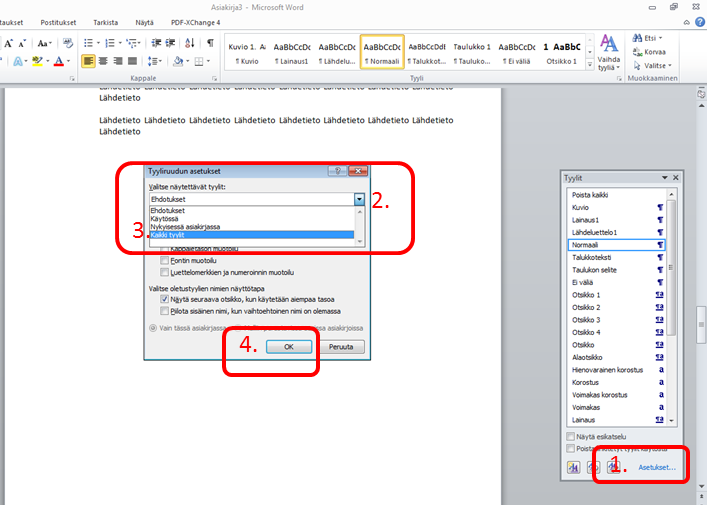Apply the Ei väliä gallery style
This screenshot has height=505, width=707.
(517, 52)
